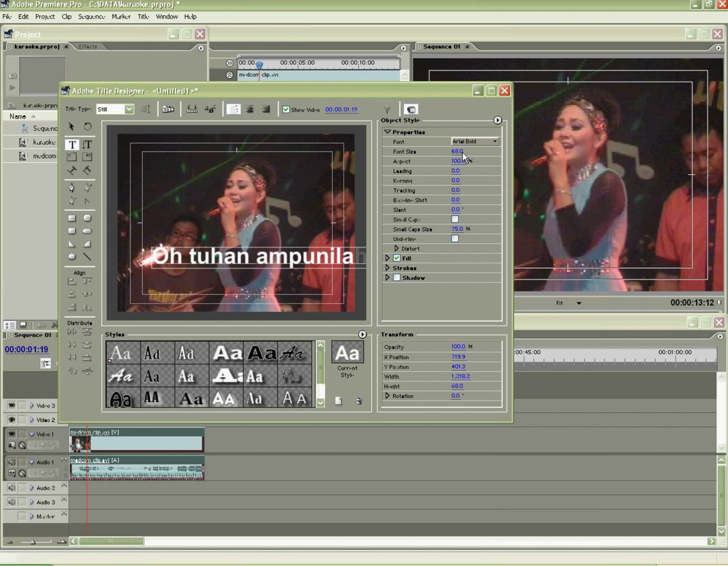Select the Rectangle shape tool
The height and width of the screenshot is (566, 728).
72,218
